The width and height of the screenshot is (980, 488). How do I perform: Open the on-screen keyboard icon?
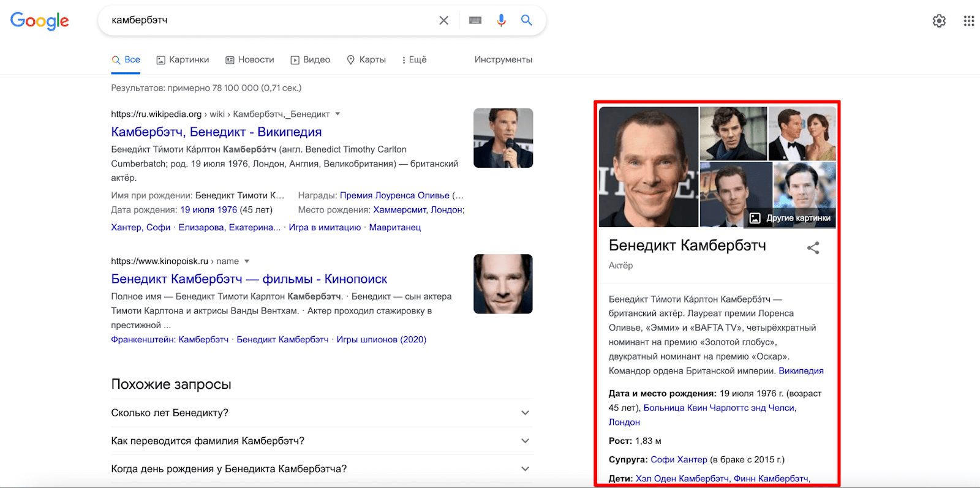click(475, 20)
